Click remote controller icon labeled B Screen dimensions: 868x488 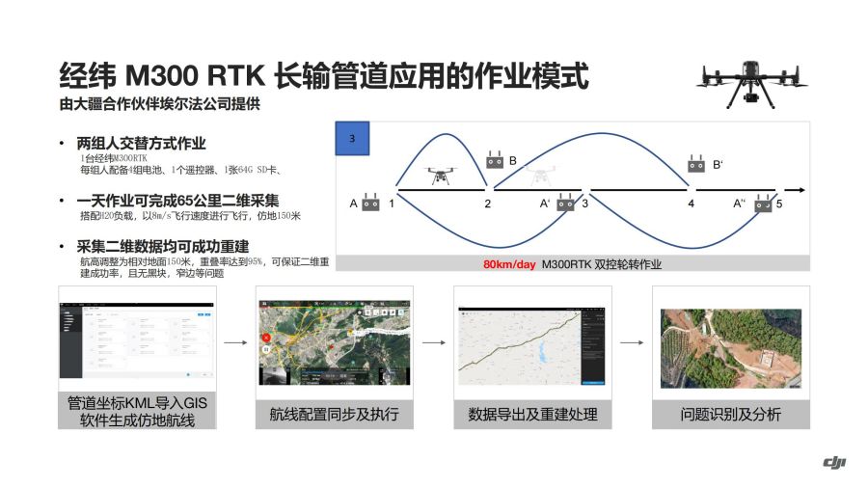coord(495,160)
